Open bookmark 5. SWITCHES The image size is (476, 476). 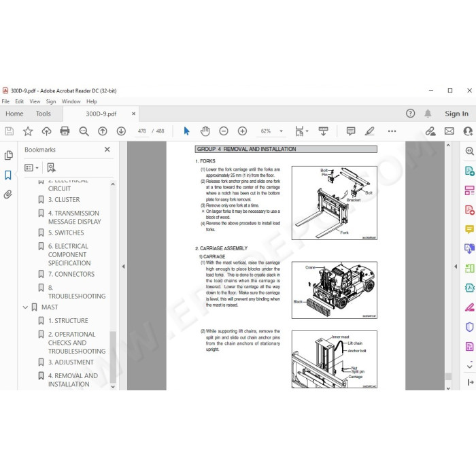tap(66, 233)
